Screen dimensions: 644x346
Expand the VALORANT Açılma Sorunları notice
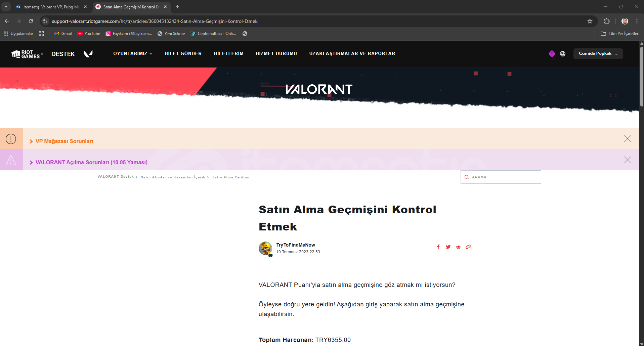88,163
